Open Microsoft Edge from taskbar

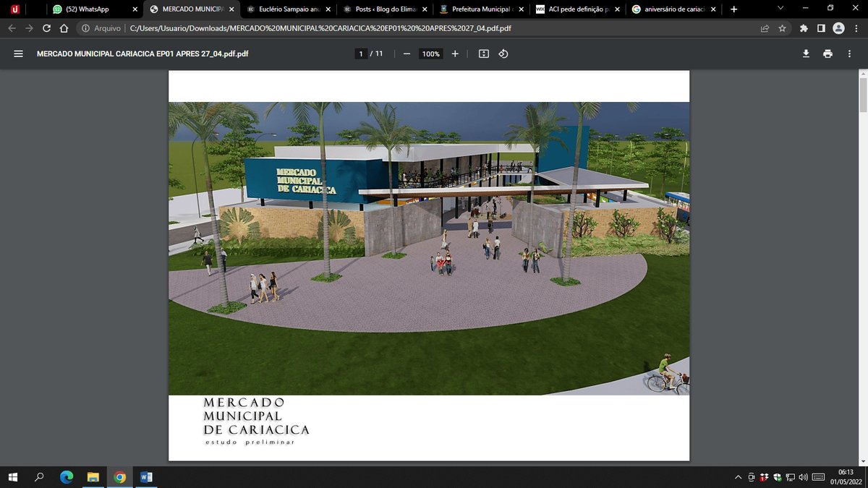(67, 477)
